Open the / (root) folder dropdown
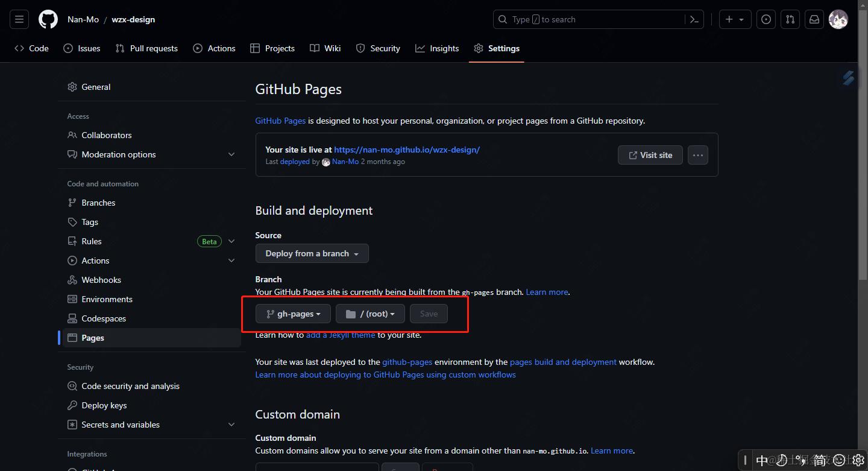The width and height of the screenshot is (868, 471). pyautogui.click(x=370, y=314)
